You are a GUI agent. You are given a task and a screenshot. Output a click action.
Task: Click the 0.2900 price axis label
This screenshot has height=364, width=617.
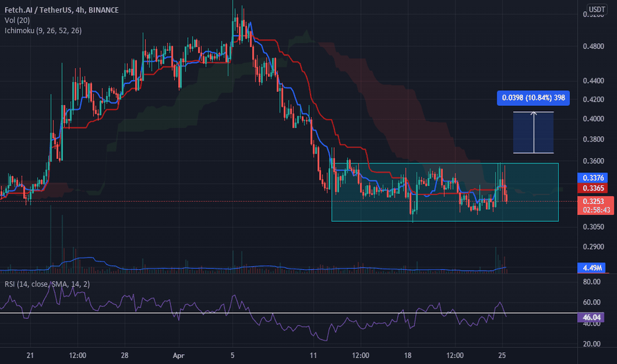[593, 247]
